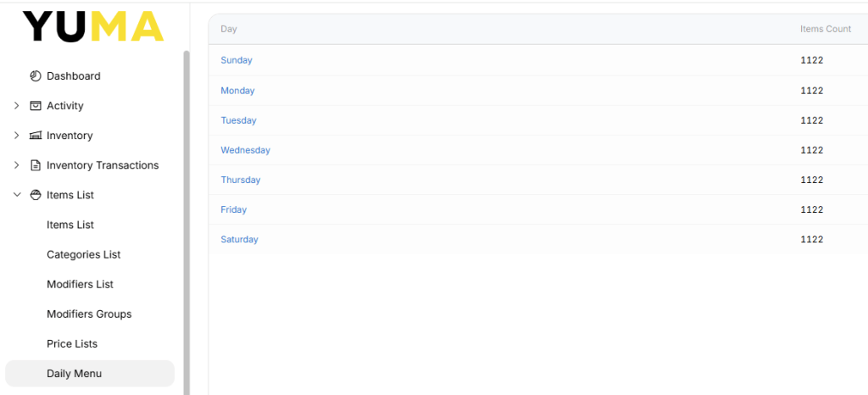This screenshot has width=868, height=395.
Task: Go to Modifiers Groups
Action: pyautogui.click(x=89, y=314)
